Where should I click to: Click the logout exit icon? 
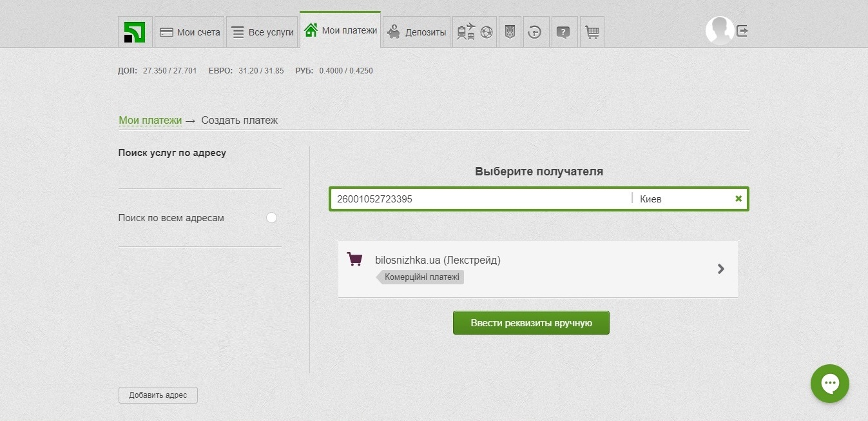[x=742, y=30]
